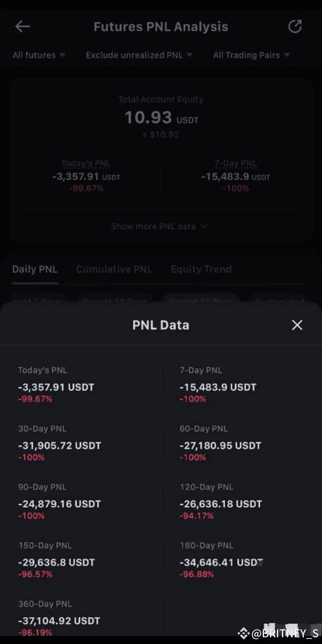
Task: Click the refresh icon at top right
Action: pyautogui.click(x=295, y=26)
